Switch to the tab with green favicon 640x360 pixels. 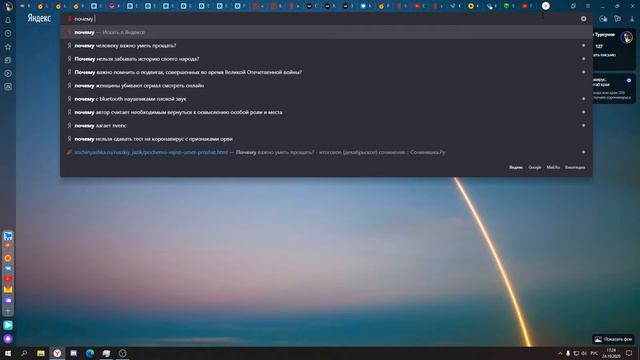507,6
